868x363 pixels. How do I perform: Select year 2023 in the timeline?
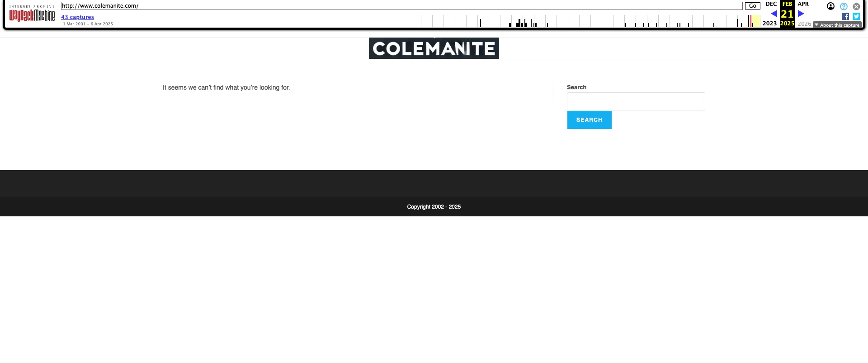[x=769, y=24]
